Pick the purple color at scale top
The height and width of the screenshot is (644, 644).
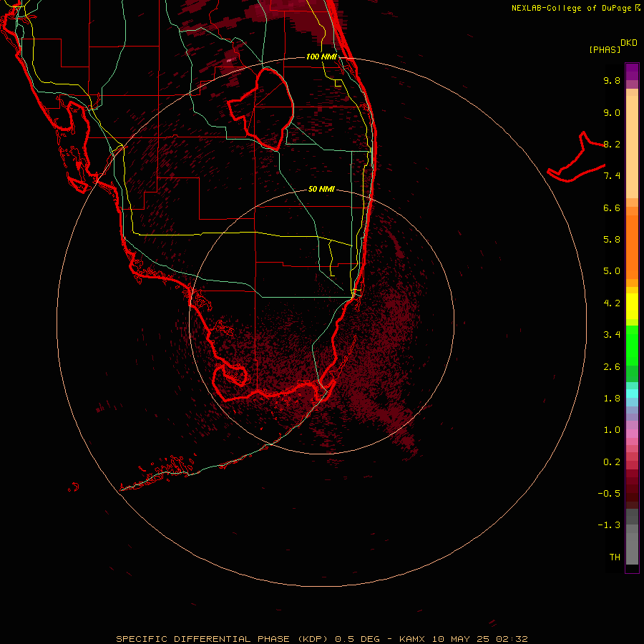coord(632,72)
